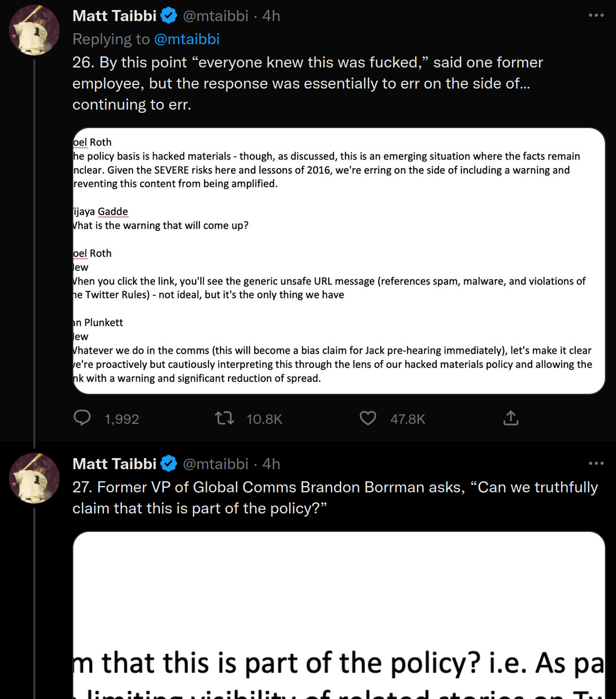Click the @mtaibbi handle on tweet 27
Image resolution: width=616 pixels, height=699 pixels.
coord(216,464)
